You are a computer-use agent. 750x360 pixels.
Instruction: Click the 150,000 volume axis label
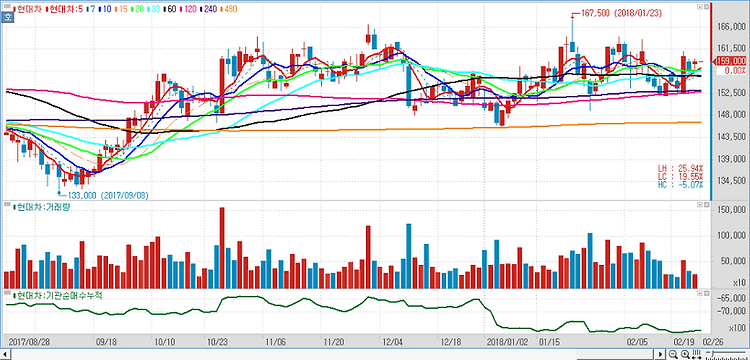click(731, 210)
